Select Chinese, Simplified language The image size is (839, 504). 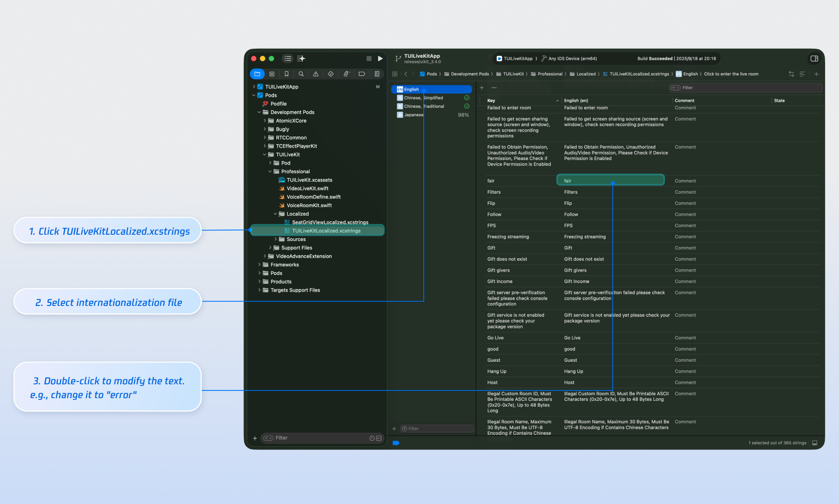[423, 98]
